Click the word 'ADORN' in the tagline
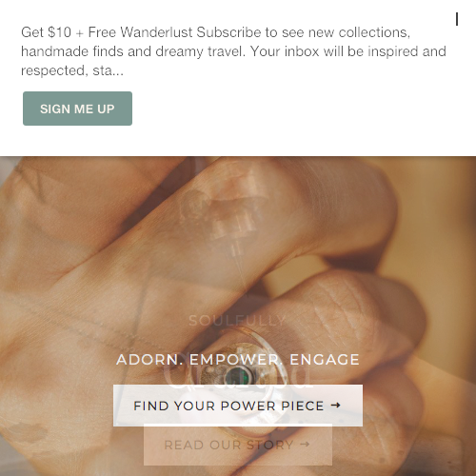This screenshot has height=476, width=476. pyautogui.click(x=148, y=360)
